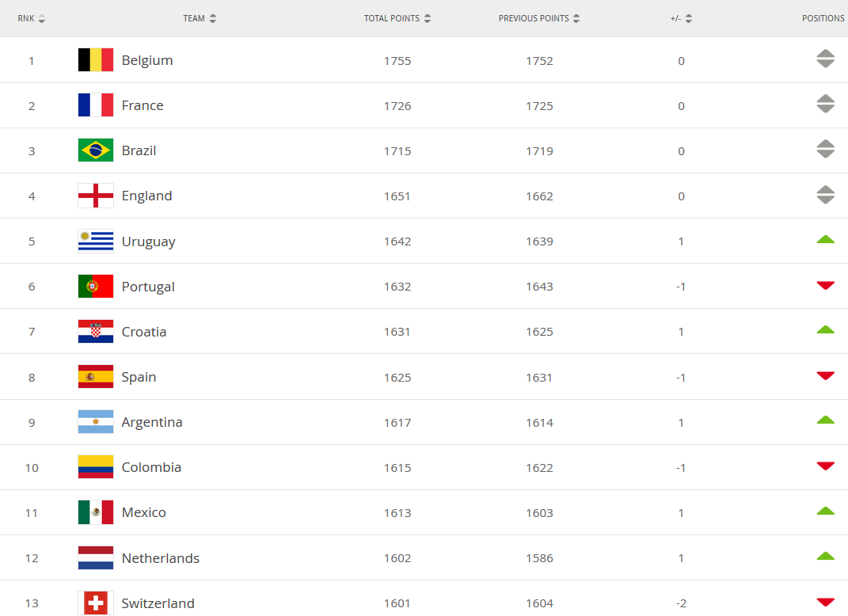
Task: Click Uruguay's green up-arrow position indicator
Action: (825, 239)
